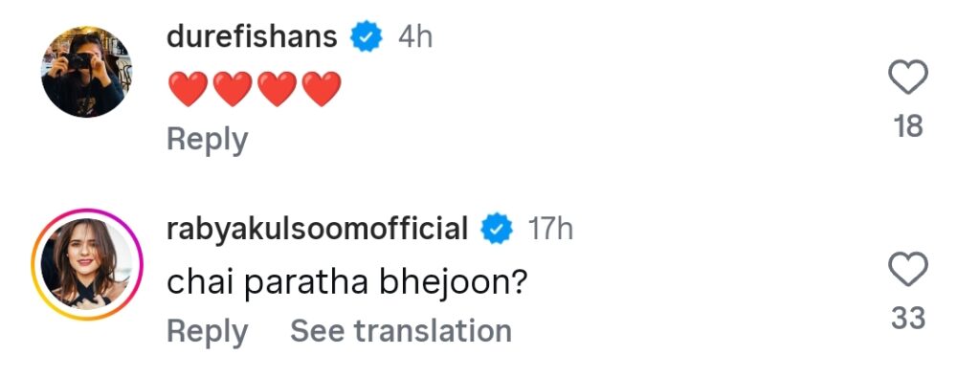This screenshot has width=980, height=377.
Task: Click the third red heart emoji in durefishans comment
Action: [x=277, y=89]
